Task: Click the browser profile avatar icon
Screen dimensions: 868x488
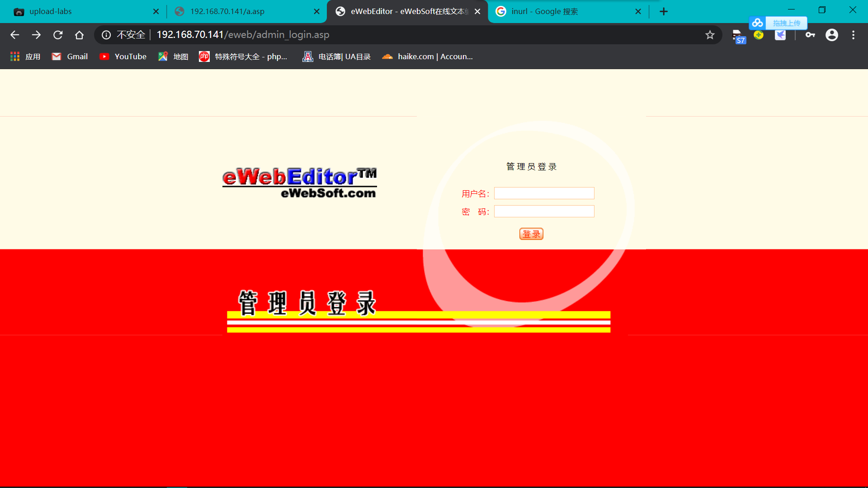Action: 832,35
